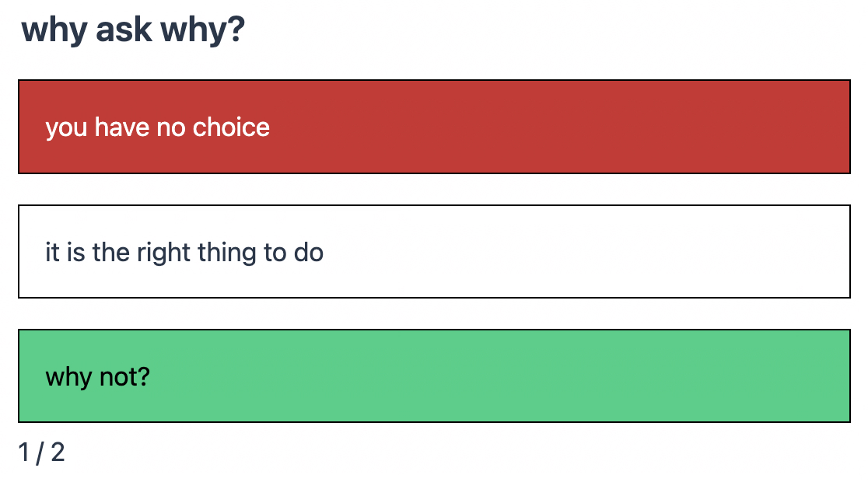
Task: Click the answer box with white text
Action: 433,127
